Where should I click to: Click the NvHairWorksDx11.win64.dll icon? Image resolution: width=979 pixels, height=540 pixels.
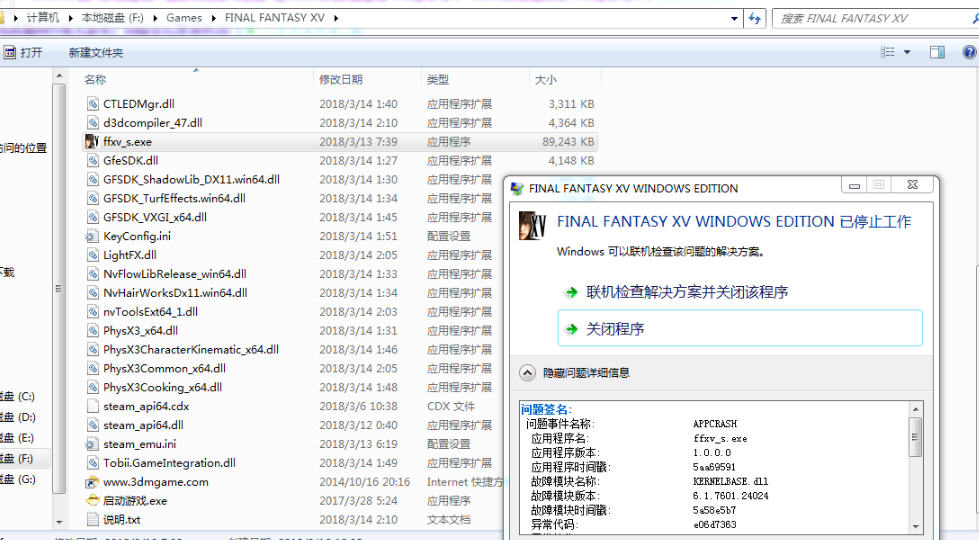pyautogui.click(x=92, y=293)
